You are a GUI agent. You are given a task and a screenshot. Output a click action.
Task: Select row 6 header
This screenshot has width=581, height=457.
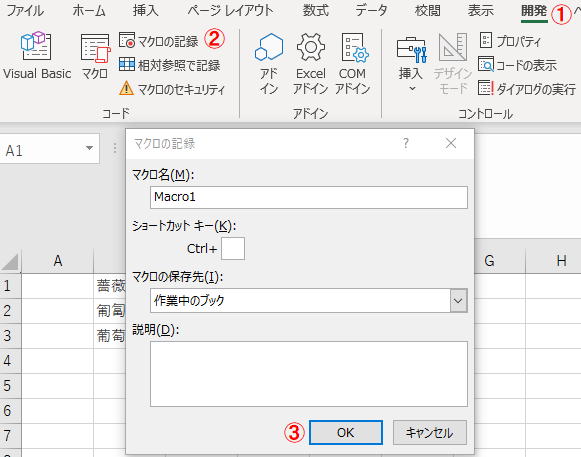pyautogui.click(x=10, y=411)
